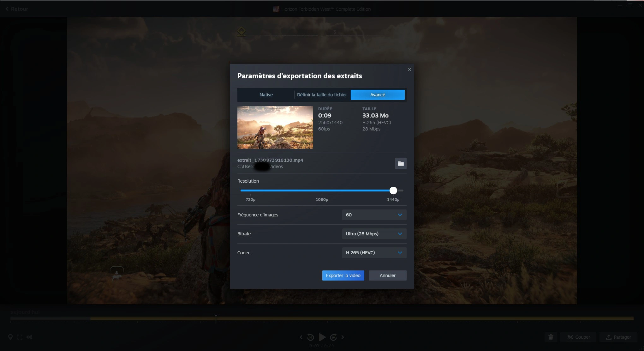This screenshot has height=351, width=644.
Task: Skip forward 10 seconds with forward-10 icon
Action: [x=333, y=337]
